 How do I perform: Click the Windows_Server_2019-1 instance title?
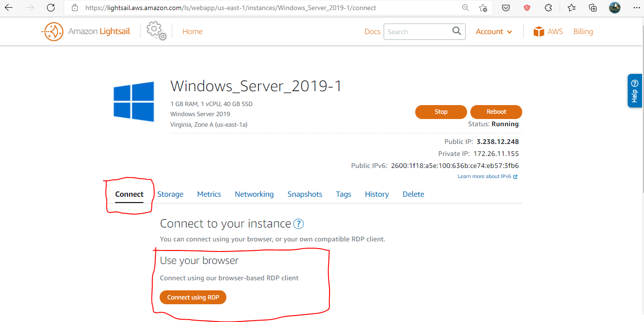point(256,86)
